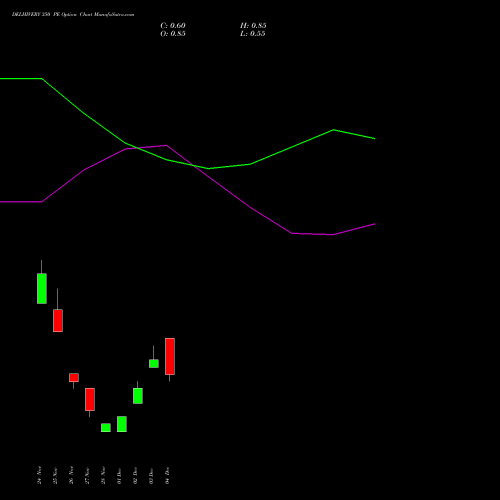
Task: Click the low value L: 0.55
Action: 253,34
